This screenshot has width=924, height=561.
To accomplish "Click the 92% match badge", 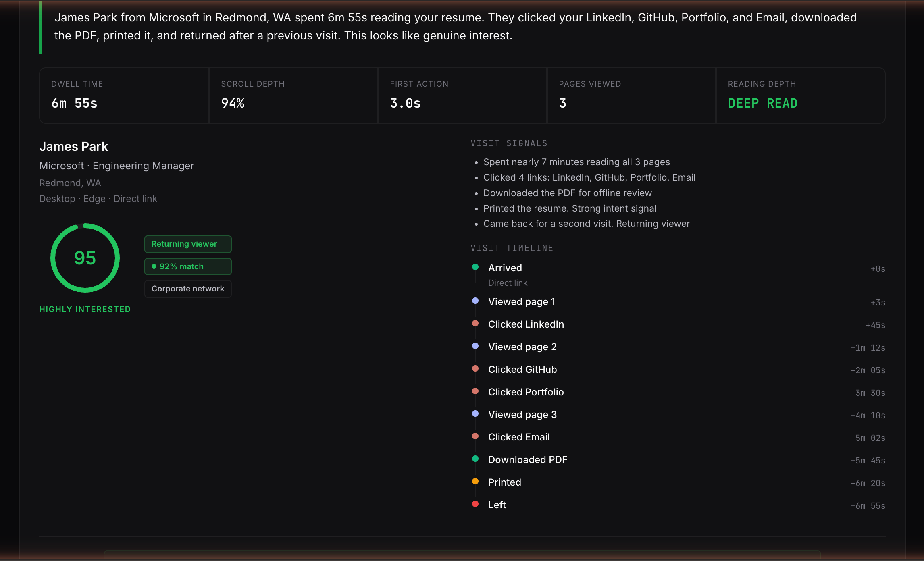I will coord(188,266).
